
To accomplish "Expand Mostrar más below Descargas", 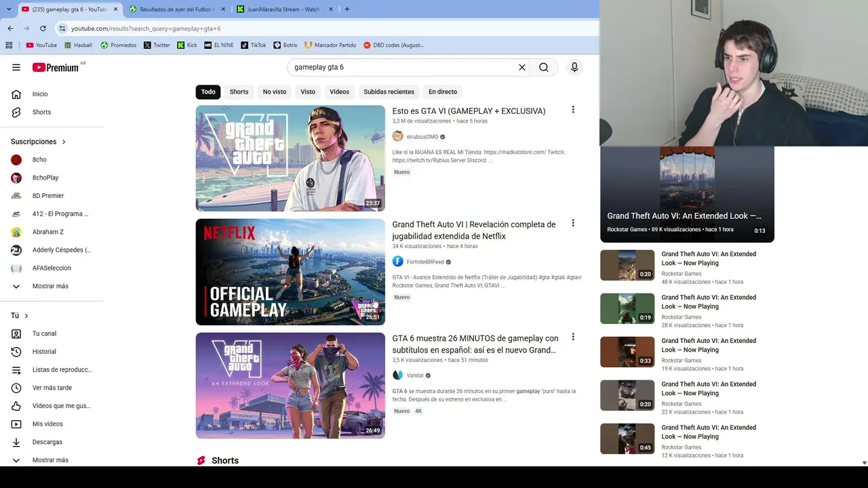I will click(52, 460).
